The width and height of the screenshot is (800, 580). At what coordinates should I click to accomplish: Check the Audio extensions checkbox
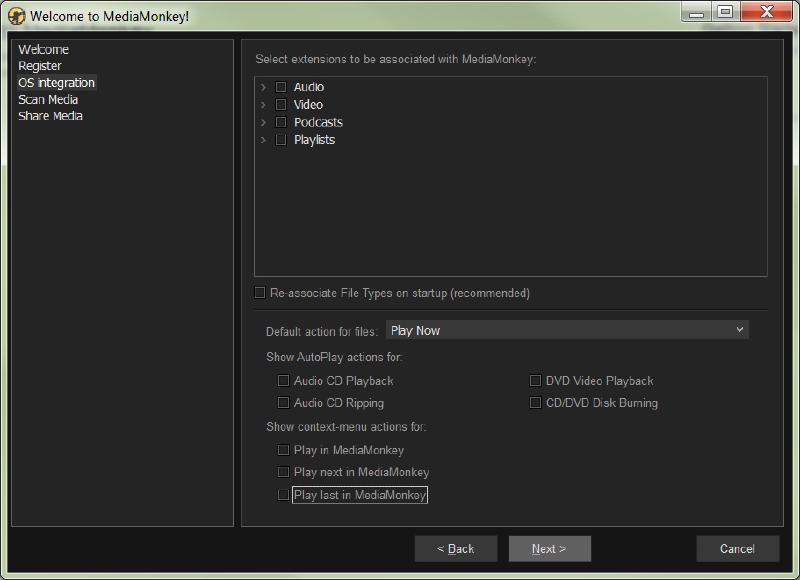tap(281, 87)
